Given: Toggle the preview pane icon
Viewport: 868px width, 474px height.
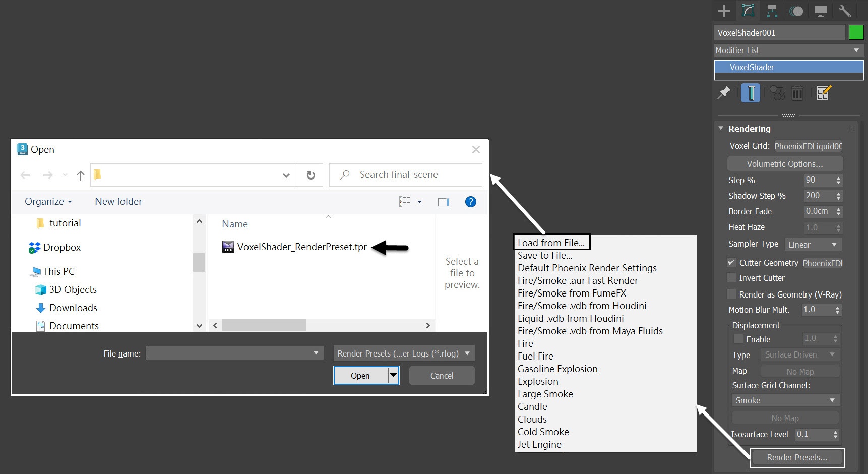Looking at the screenshot, I should pyautogui.click(x=444, y=202).
